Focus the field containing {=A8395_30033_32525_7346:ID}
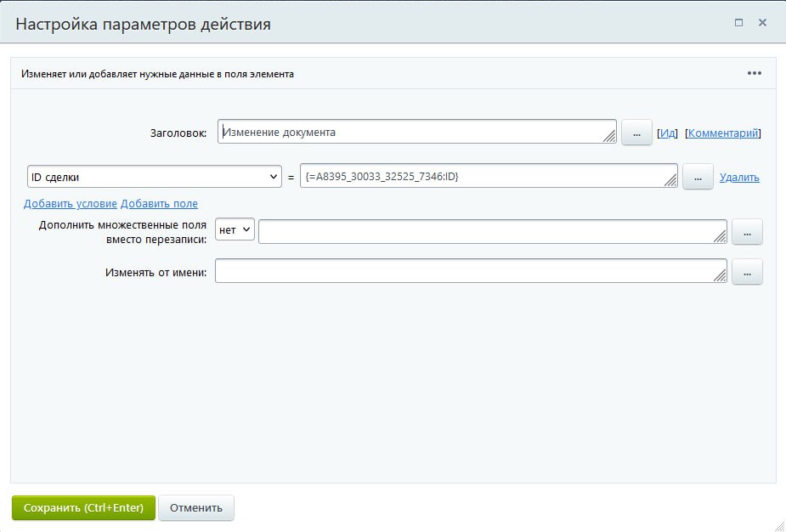The height and width of the screenshot is (532, 786). (x=489, y=176)
